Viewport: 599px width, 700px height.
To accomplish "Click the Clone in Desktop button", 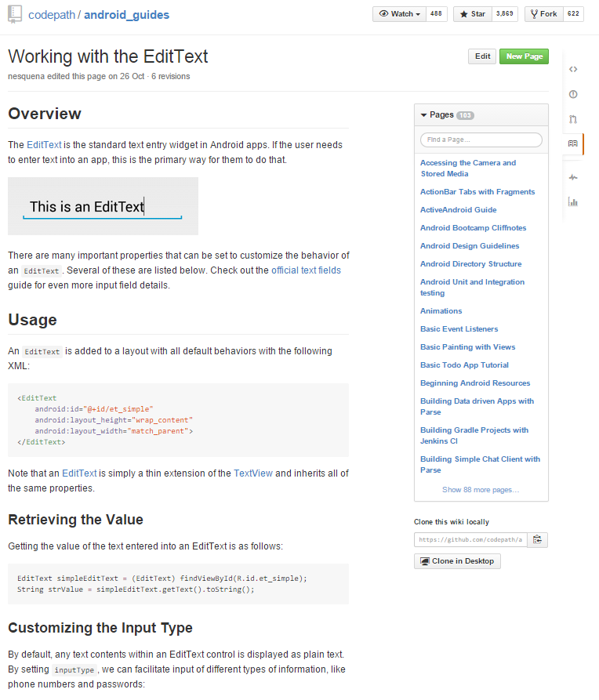I will (x=457, y=561).
